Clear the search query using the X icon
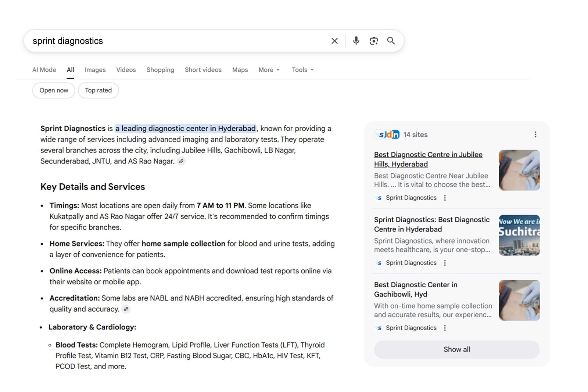 [x=334, y=41]
